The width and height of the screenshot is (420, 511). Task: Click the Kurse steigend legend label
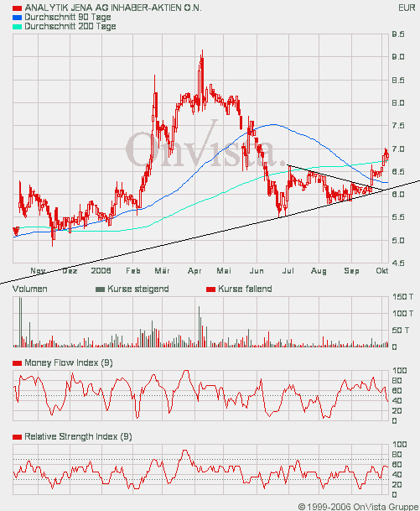pyautogui.click(x=138, y=289)
